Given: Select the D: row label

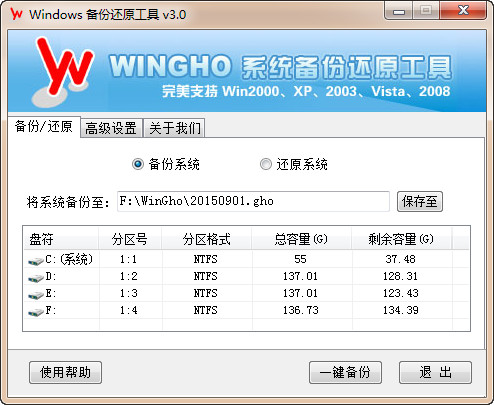Looking at the screenshot, I should [51, 276].
